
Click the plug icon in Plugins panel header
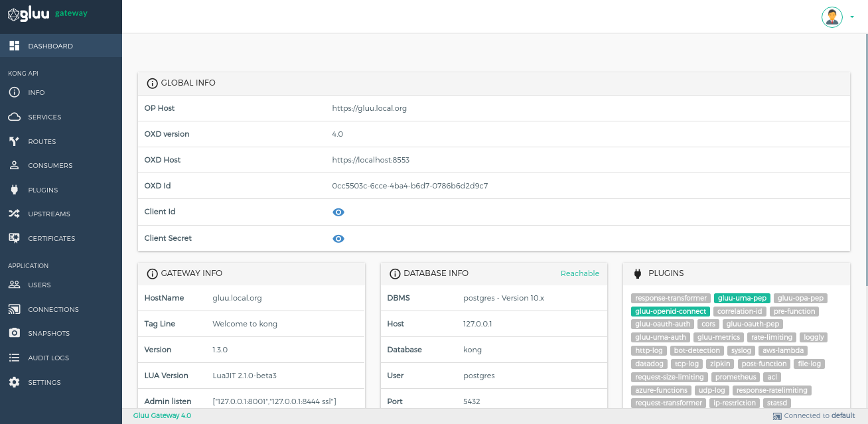click(638, 273)
